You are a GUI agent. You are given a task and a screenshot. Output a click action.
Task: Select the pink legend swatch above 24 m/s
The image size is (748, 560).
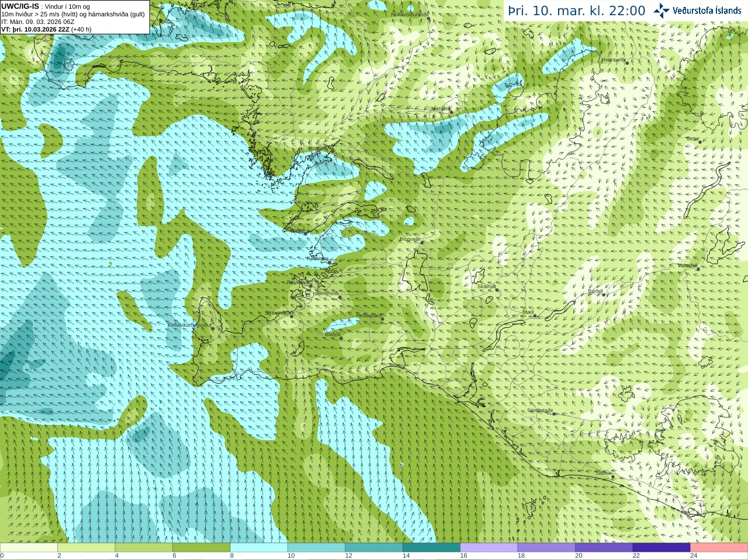click(x=719, y=548)
